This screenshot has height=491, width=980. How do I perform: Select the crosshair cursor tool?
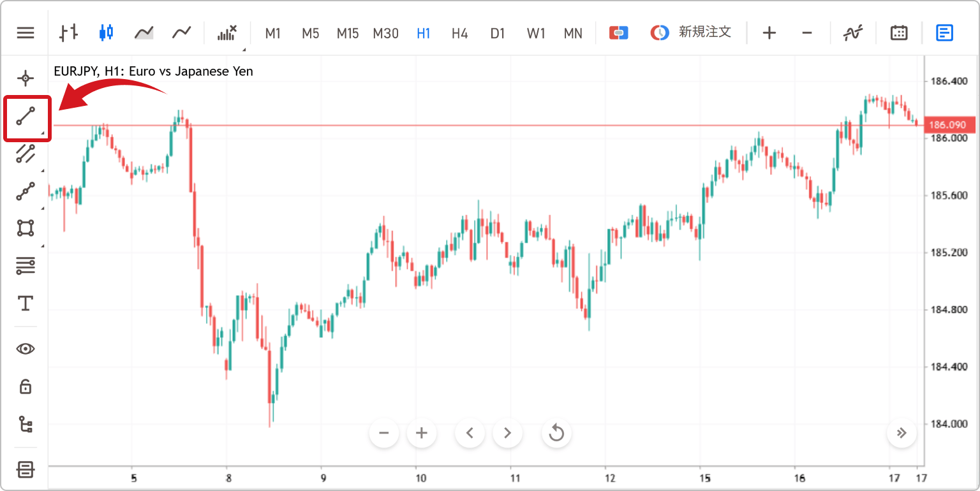[x=26, y=78]
